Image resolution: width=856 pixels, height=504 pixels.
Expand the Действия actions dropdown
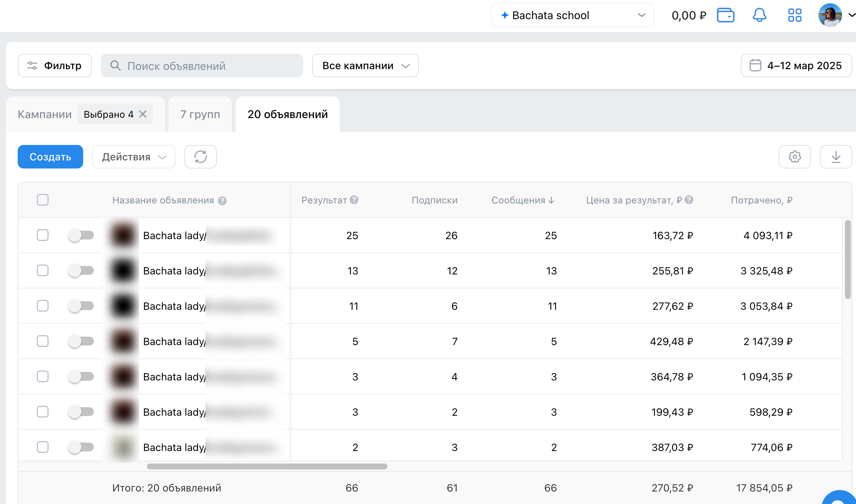[134, 157]
